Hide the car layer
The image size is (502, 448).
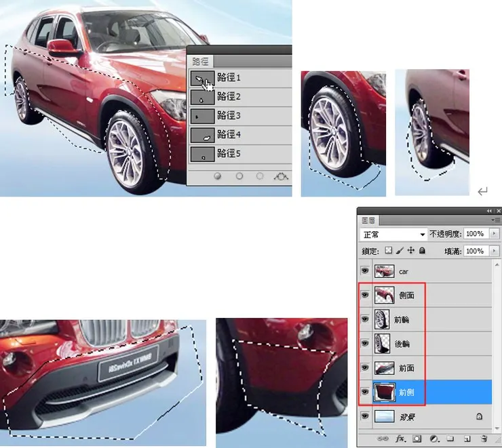click(365, 271)
